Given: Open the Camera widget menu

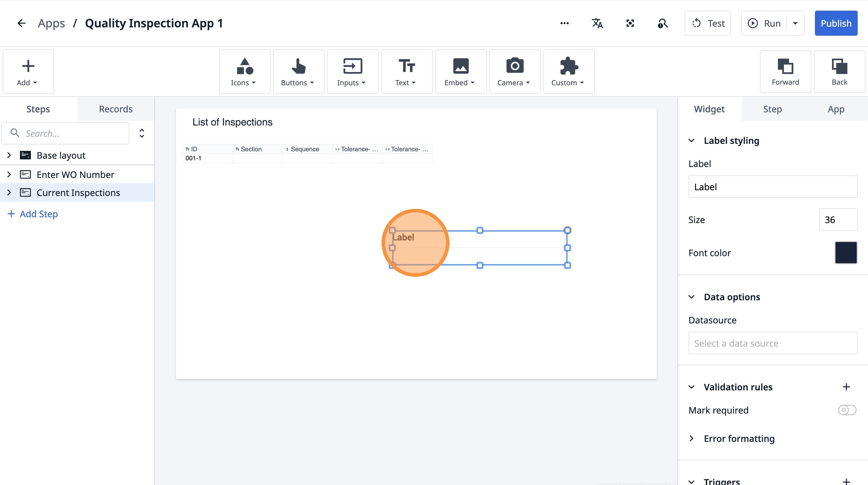Looking at the screenshot, I should pos(514,71).
